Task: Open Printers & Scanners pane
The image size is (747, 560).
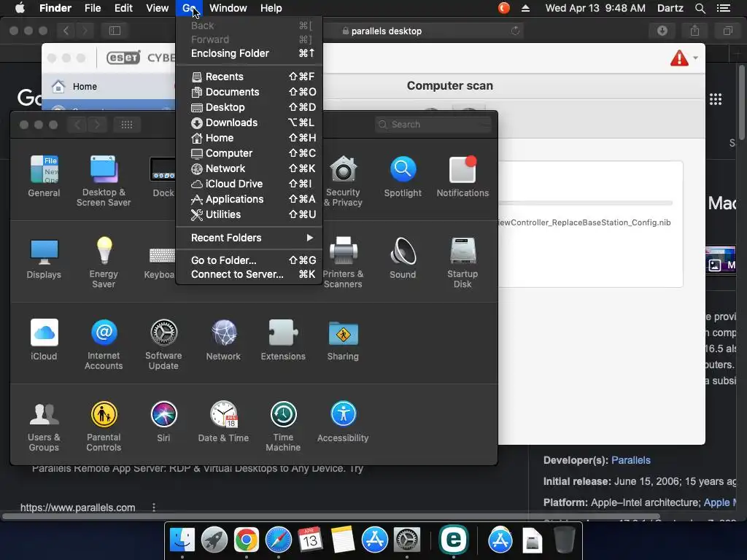Action: tap(343, 262)
